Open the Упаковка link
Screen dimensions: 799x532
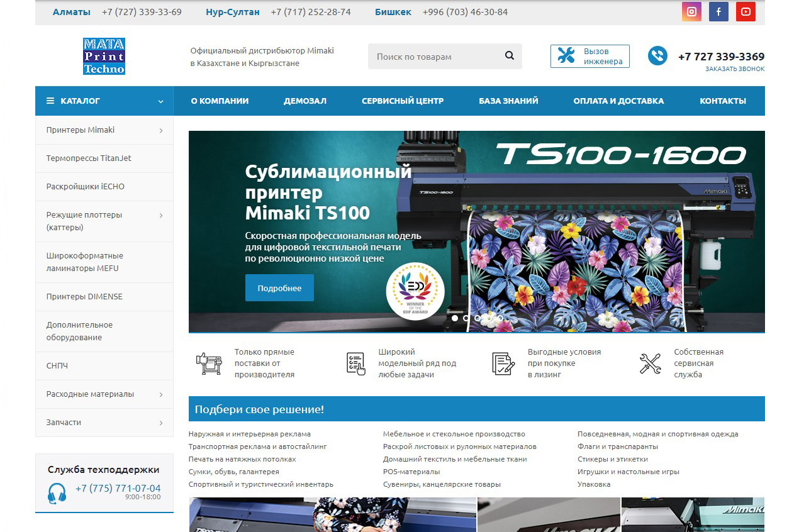(x=594, y=484)
